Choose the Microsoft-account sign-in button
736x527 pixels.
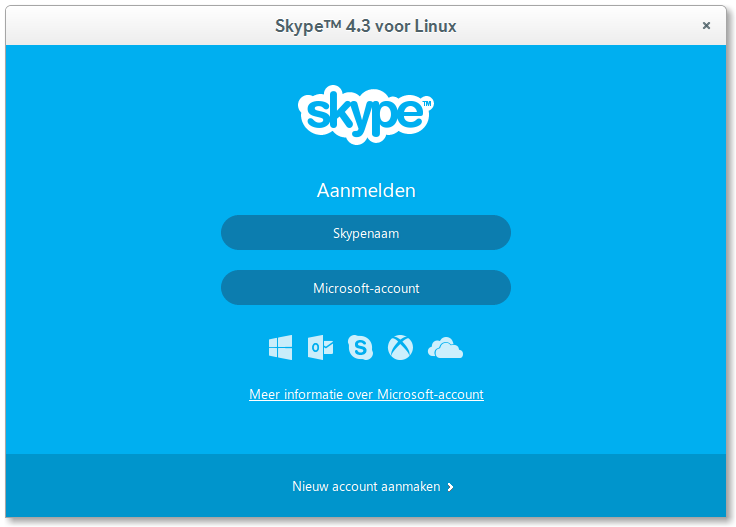366,288
